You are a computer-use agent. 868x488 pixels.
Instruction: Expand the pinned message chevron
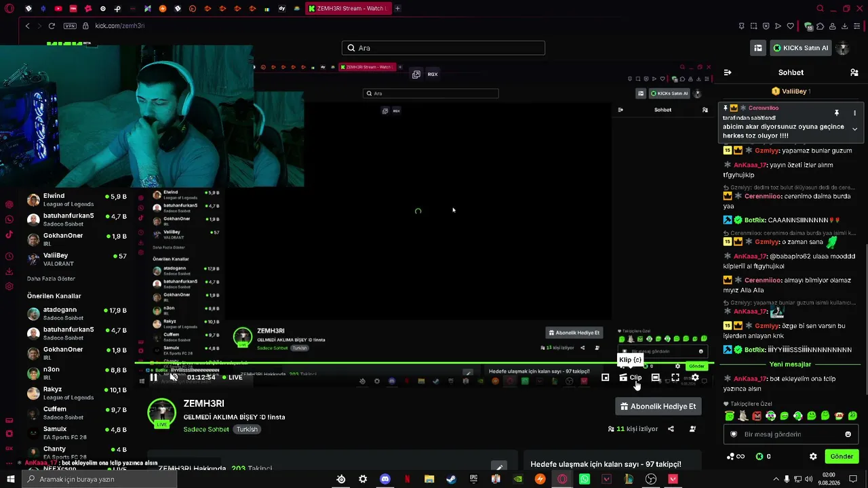[854, 129]
